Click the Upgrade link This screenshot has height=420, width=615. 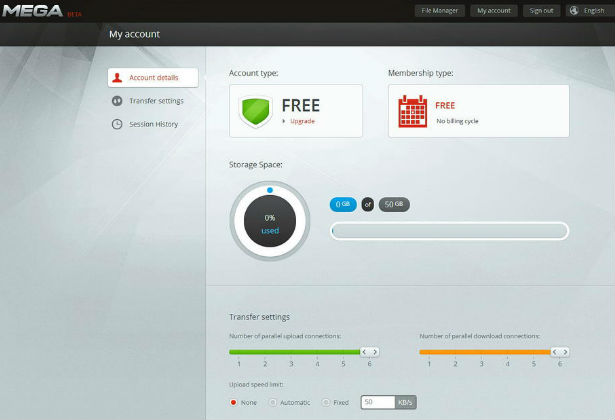click(x=302, y=121)
